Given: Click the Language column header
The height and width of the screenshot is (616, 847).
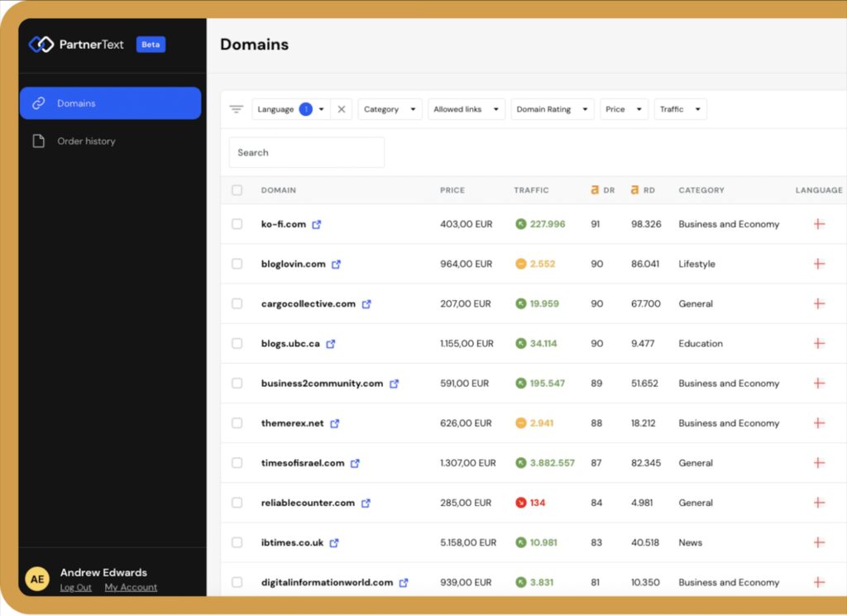Looking at the screenshot, I should 819,190.
